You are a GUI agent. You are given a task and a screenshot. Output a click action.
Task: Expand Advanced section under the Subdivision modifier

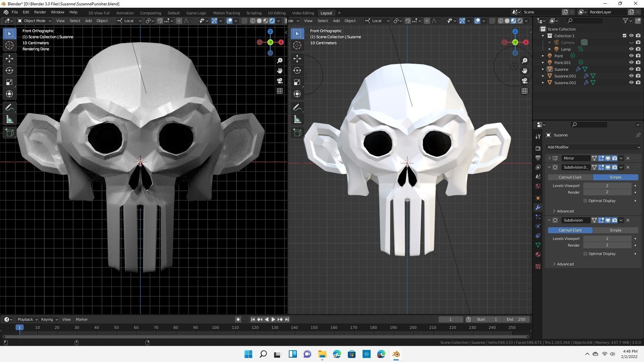[x=563, y=264]
